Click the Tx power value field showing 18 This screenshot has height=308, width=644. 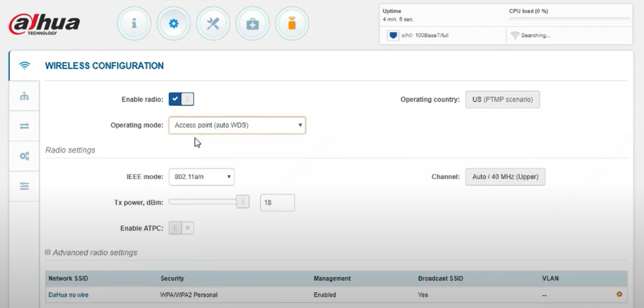pos(277,202)
